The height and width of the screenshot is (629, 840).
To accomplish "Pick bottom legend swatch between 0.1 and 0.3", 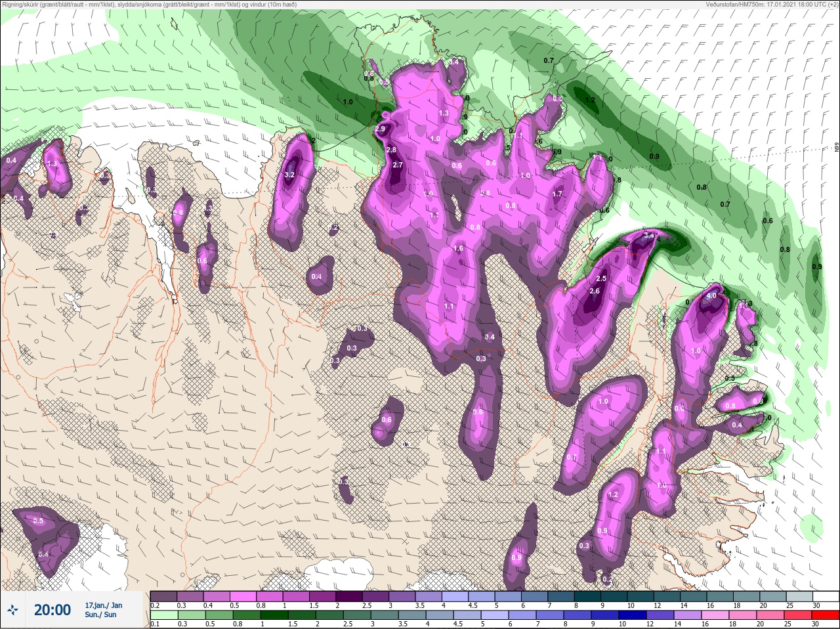I will [163, 615].
